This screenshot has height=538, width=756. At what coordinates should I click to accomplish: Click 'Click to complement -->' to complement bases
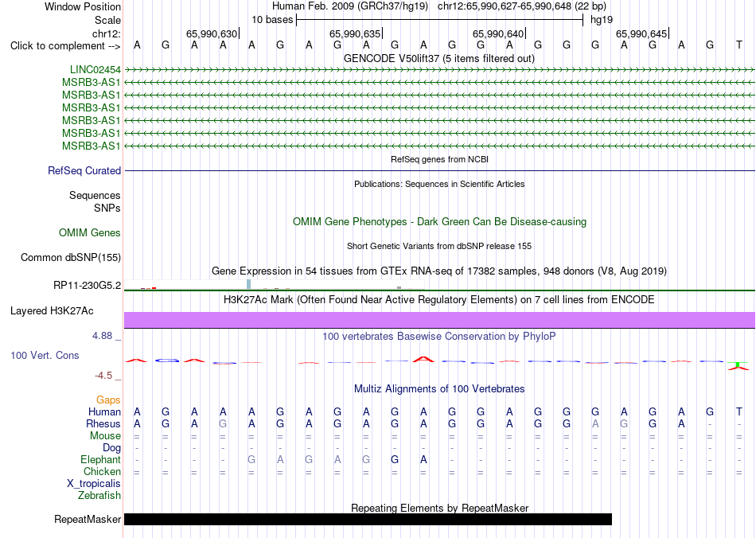pyautogui.click(x=65, y=46)
